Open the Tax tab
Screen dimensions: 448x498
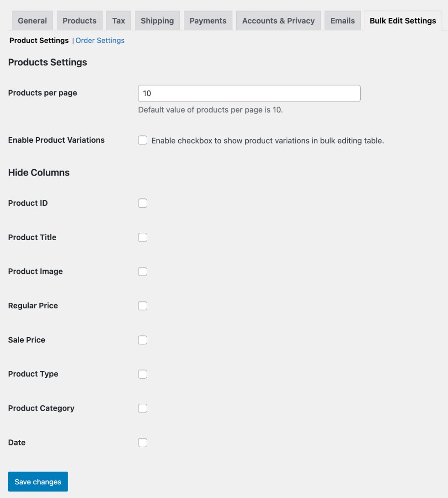(118, 21)
